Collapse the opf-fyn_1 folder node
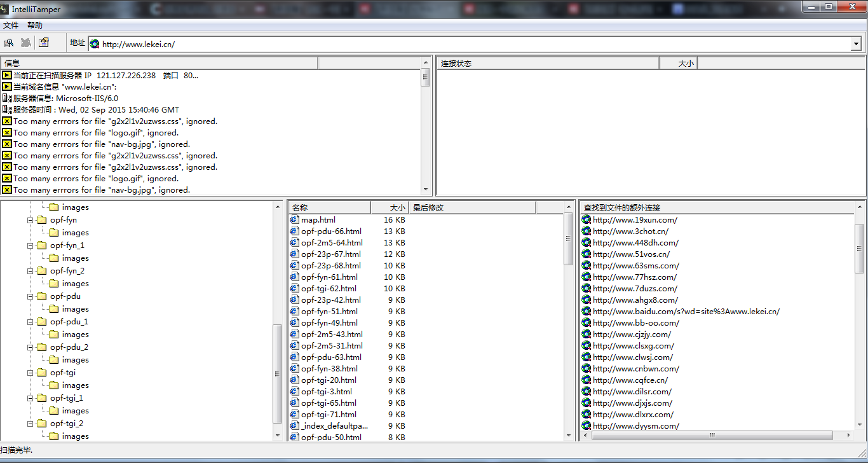This screenshot has width=868, height=463. (30, 245)
